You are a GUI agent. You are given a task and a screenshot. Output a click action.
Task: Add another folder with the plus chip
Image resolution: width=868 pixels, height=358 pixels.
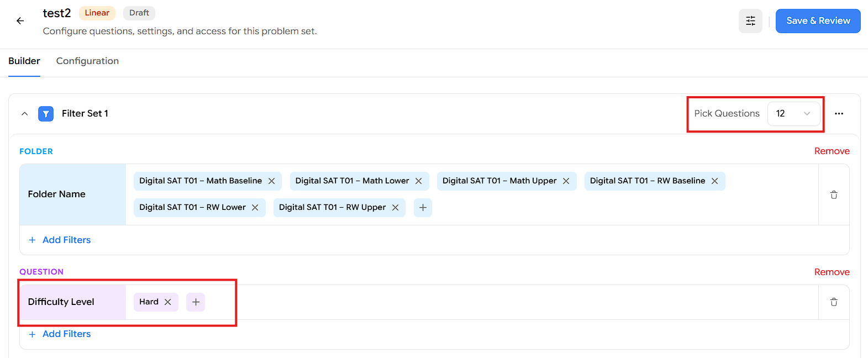(x=423, y=208)
